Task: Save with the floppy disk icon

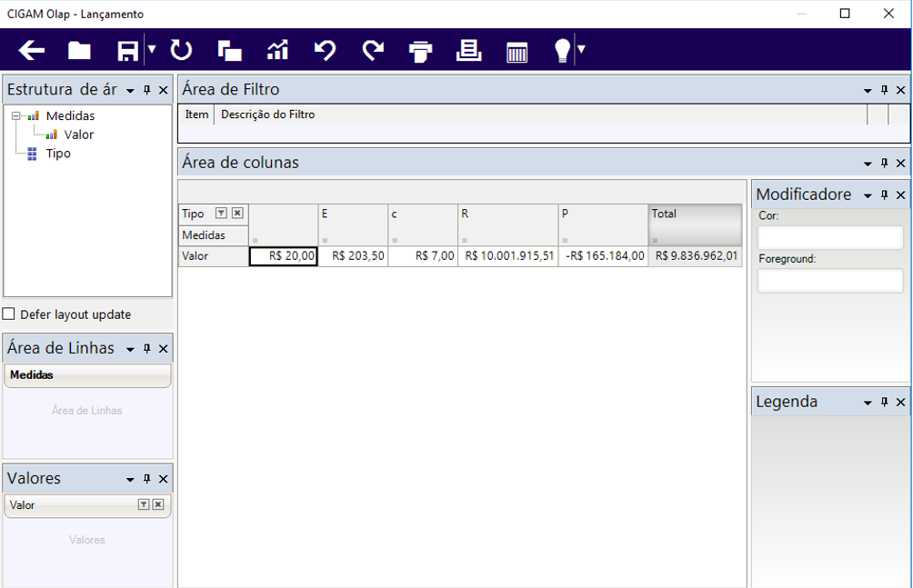Action: click(128, 51)
